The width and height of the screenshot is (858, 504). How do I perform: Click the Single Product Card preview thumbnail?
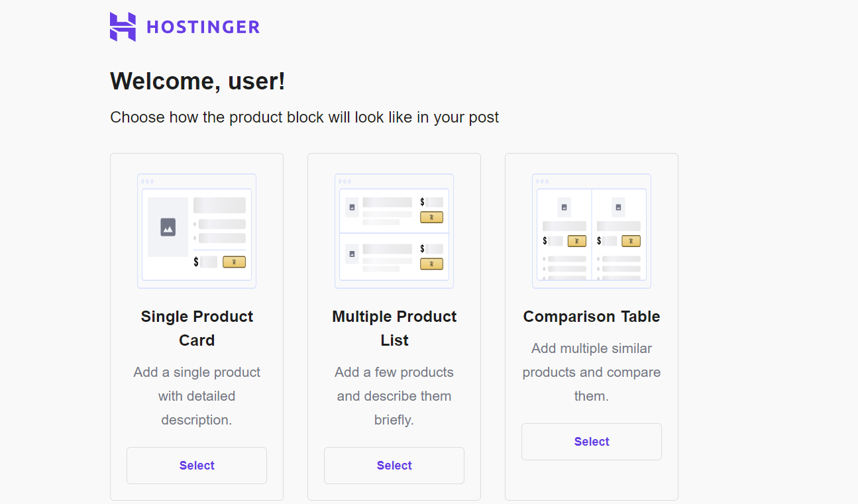click(196, 230)
